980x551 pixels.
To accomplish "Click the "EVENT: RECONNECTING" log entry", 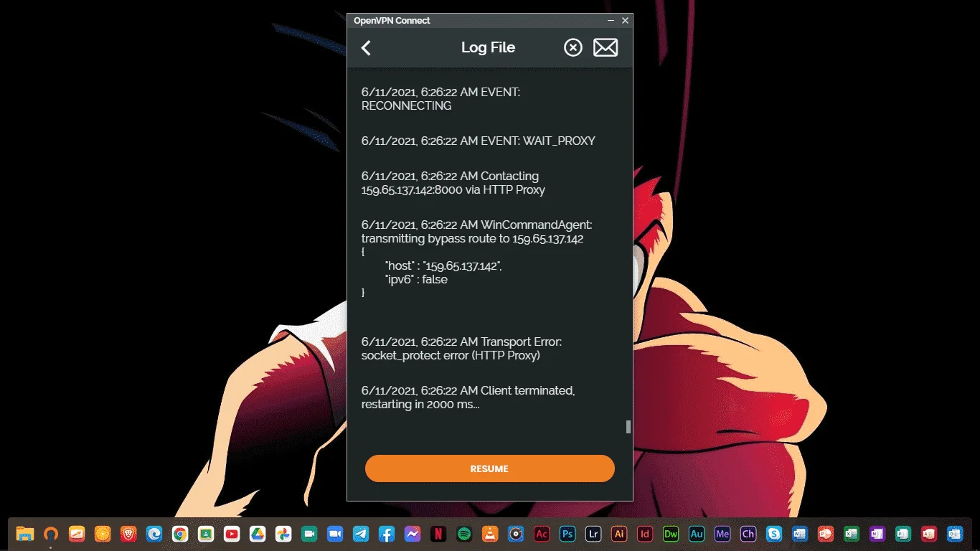I will [x=440, y=99].
